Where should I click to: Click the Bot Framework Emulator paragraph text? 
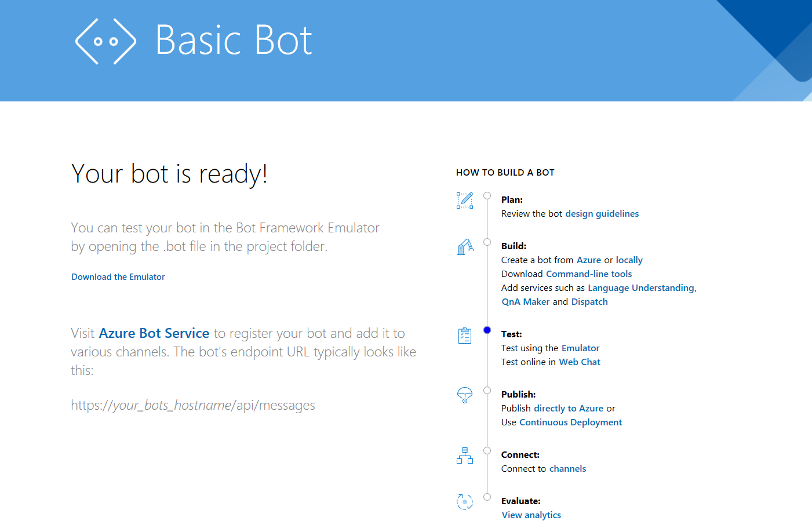click(225, 237)
